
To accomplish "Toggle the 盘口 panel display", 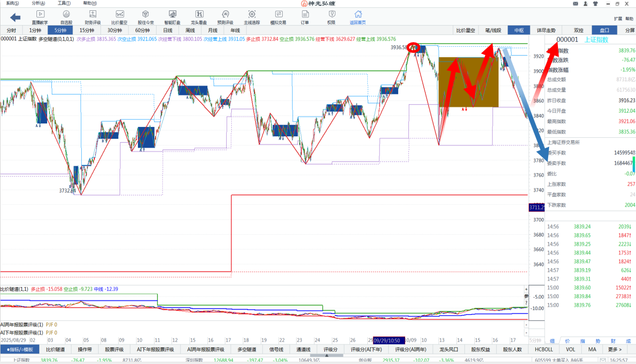I will click(604, 30).
